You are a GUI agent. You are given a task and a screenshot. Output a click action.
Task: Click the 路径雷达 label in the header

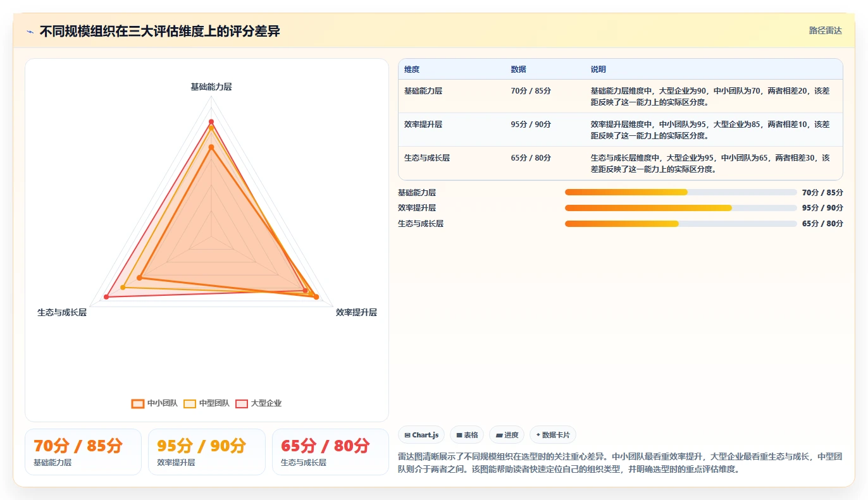(826, 30)
